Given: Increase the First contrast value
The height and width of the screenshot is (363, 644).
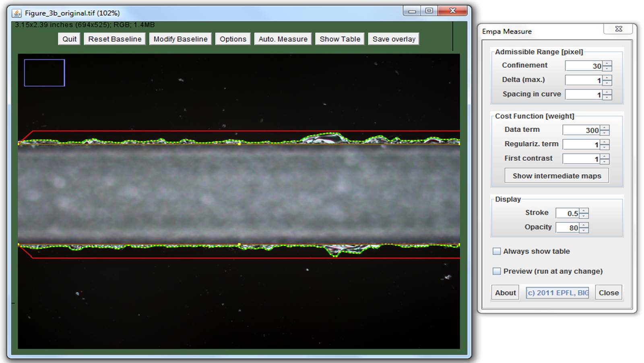Looking at the screenshot, I should pyautogui.click(x=605, y=156).
